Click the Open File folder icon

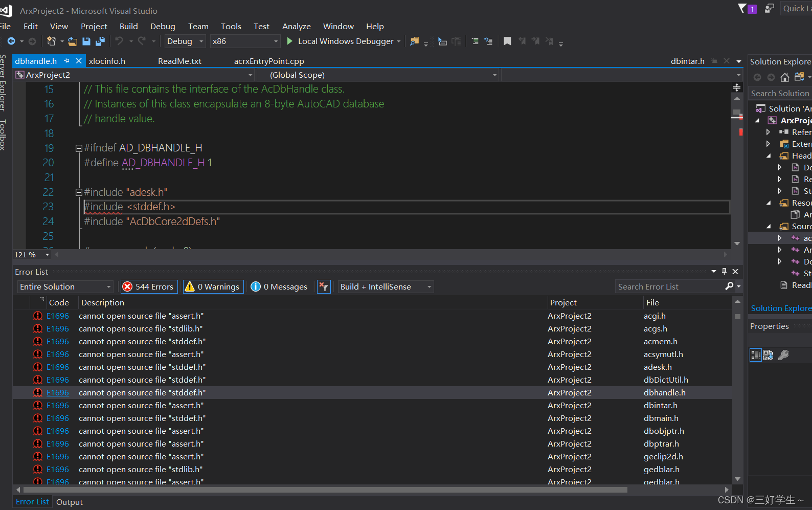click(x=73, y=41)
